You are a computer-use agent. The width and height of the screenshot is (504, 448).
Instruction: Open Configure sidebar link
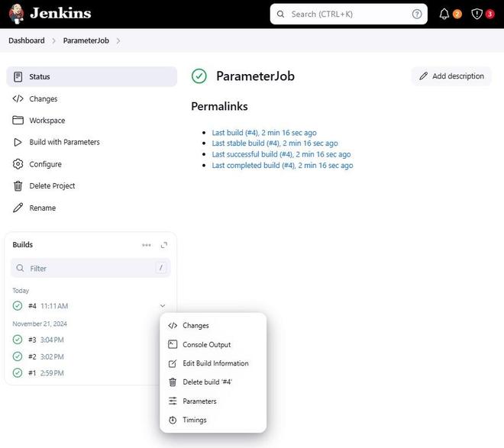[x=92, y=164]
